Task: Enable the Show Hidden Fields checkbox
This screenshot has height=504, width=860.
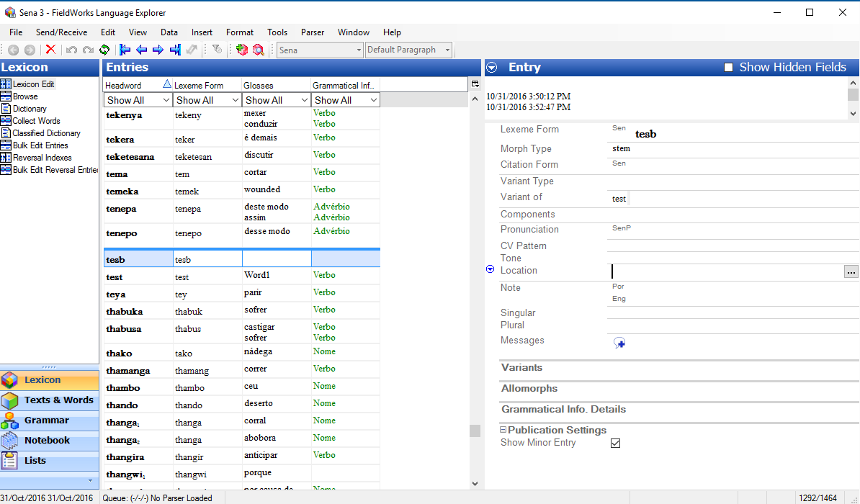Action: (728, 68)
